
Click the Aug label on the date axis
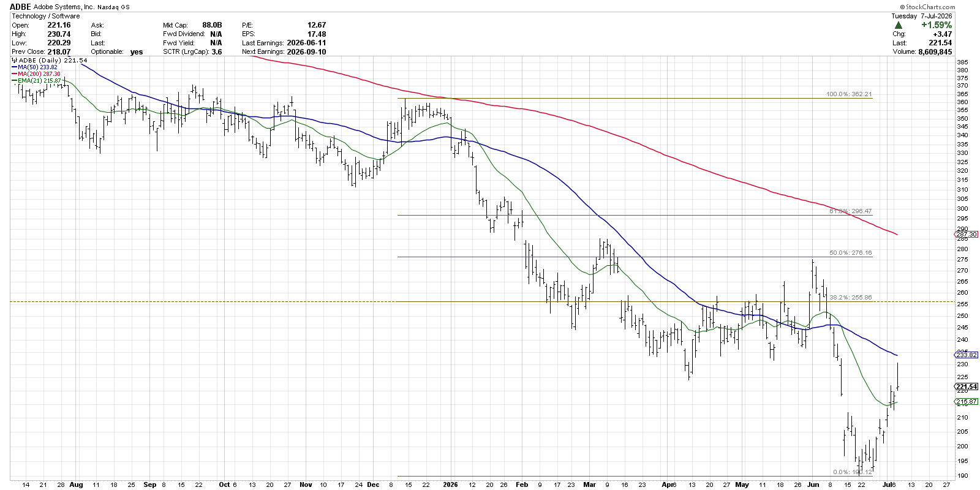tap(77, 484)
